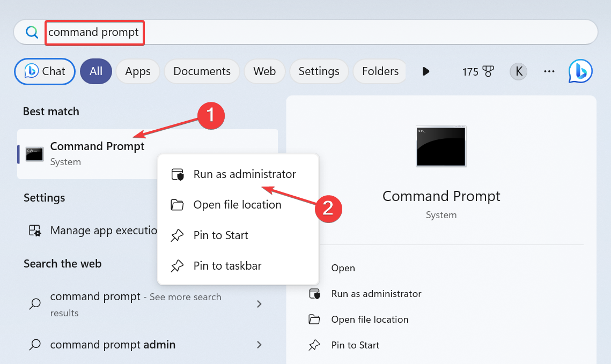Image resolution: width=611 pixels, height=364 pixels.
Task: Click shield icon beside context menu Run as administrator
Action: pos(177,175)
